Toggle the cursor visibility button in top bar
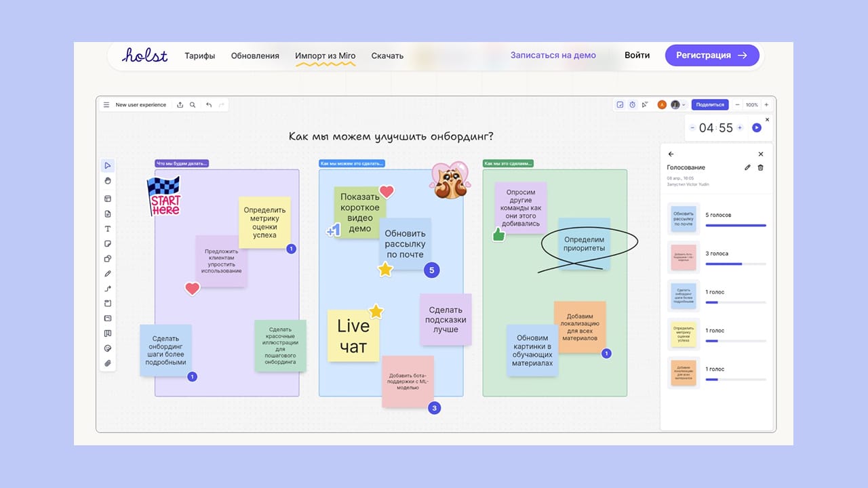The height and width of the screenshot is (488, 868). (x=645, y=105)
